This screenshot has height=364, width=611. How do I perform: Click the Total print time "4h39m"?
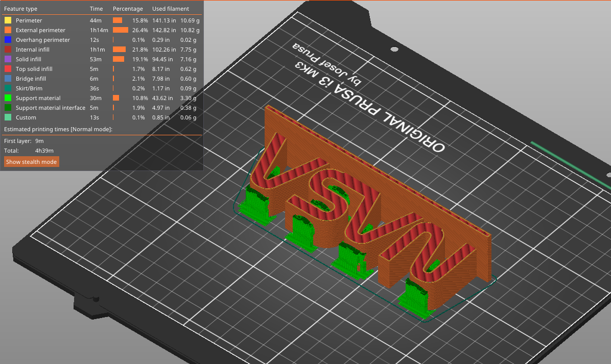coord(44,151)
